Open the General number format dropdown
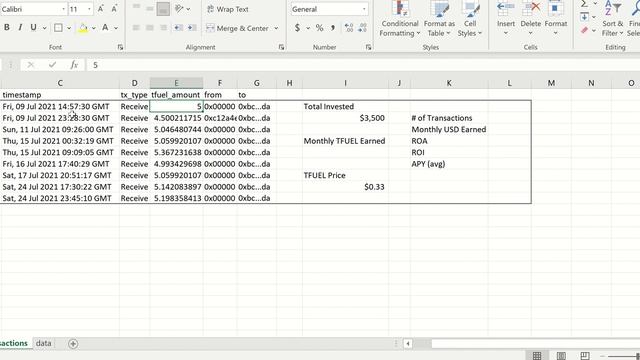This screenshot has height=360, width=640. point(364,9)
